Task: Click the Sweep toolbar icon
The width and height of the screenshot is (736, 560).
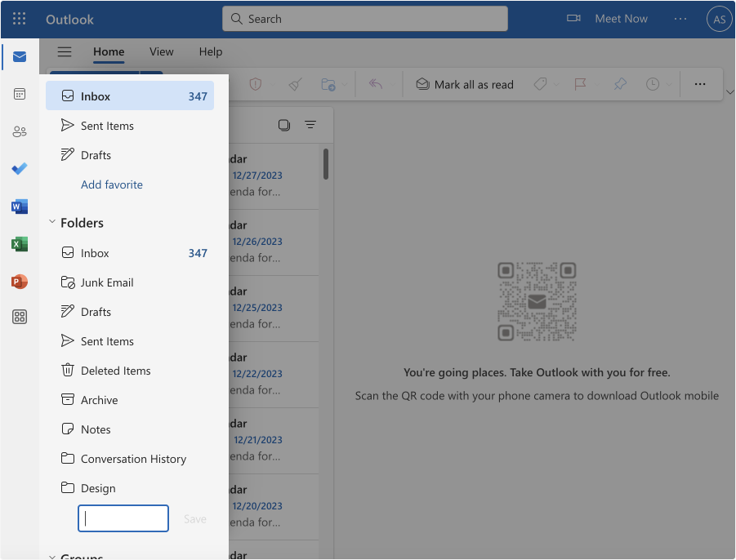Action: pos(294,83)
